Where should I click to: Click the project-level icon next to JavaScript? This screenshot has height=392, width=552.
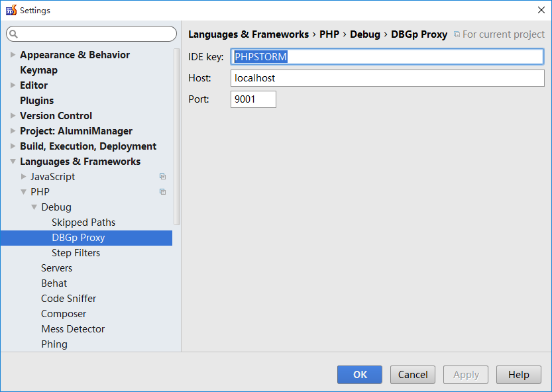162,177
